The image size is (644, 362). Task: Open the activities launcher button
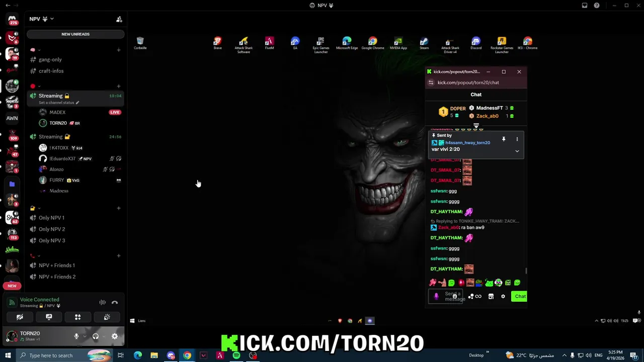(x=78, y=317)
